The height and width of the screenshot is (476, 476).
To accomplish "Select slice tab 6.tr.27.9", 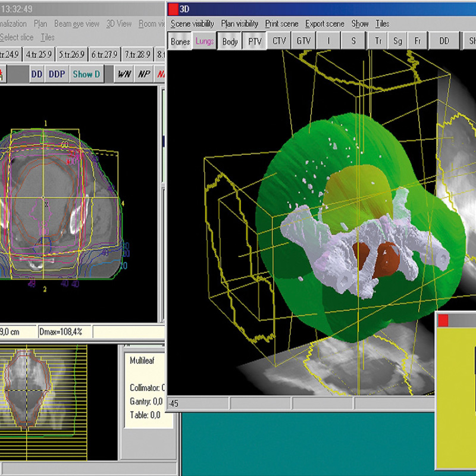I will 105,55.
